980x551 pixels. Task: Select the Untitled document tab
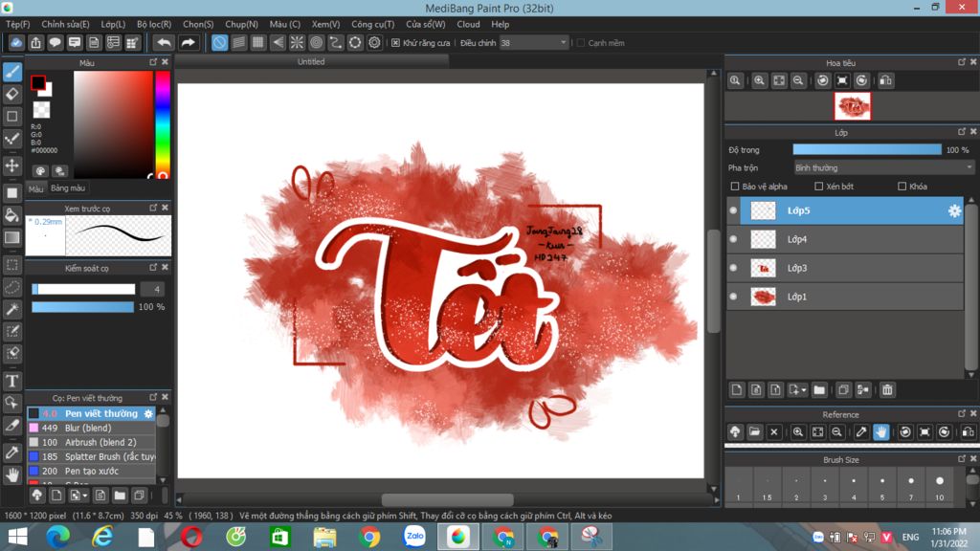tap(311, 61)
